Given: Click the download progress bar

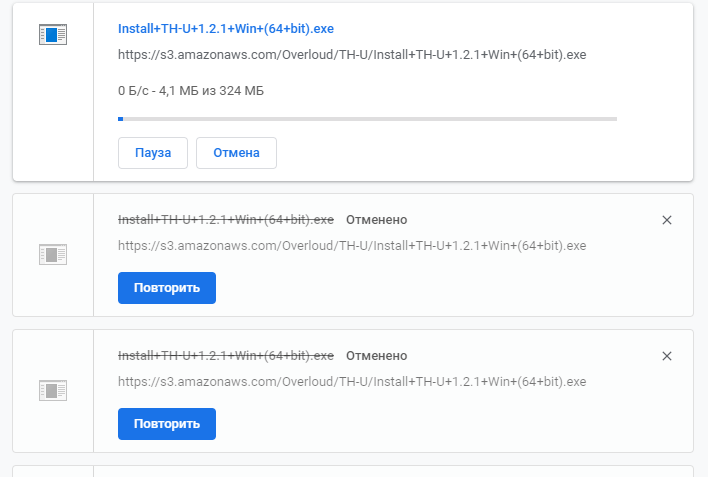Looking at the screenshot, I should [367, 119].
